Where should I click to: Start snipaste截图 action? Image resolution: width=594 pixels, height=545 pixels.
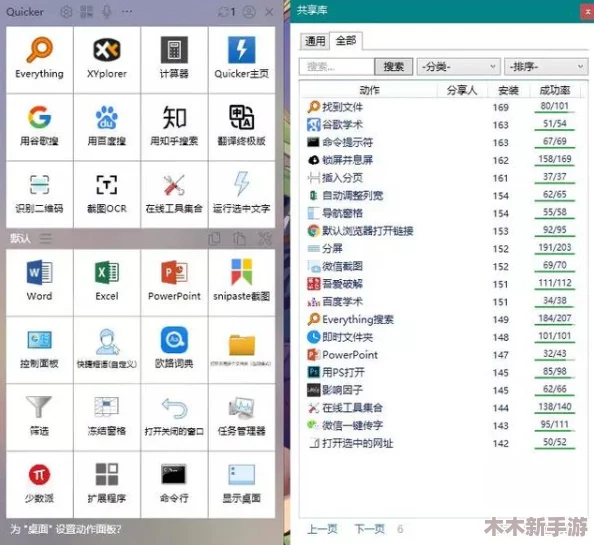click(x=242, y=282)
